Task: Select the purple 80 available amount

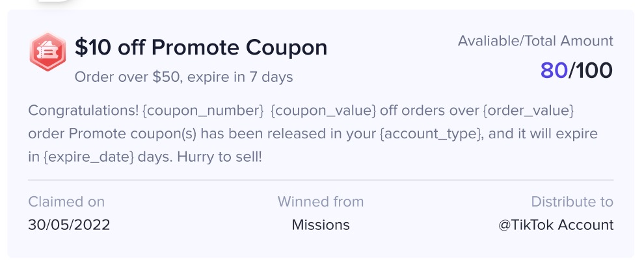Action: click(x=554, y=71)
